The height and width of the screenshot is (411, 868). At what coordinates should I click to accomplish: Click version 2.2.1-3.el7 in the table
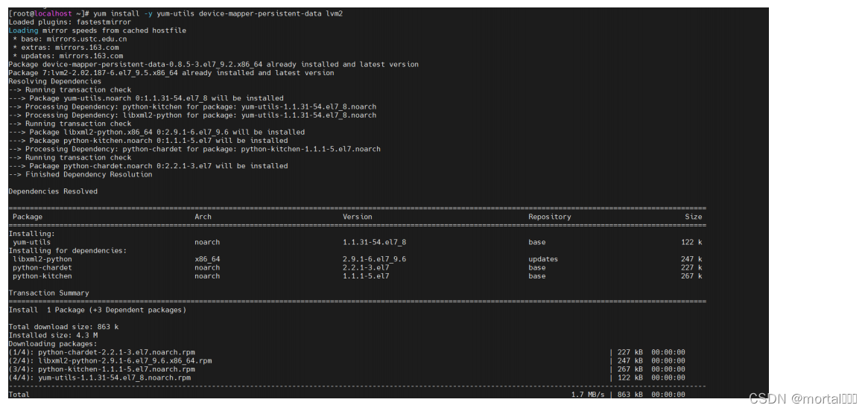click(x=366, y=267)
